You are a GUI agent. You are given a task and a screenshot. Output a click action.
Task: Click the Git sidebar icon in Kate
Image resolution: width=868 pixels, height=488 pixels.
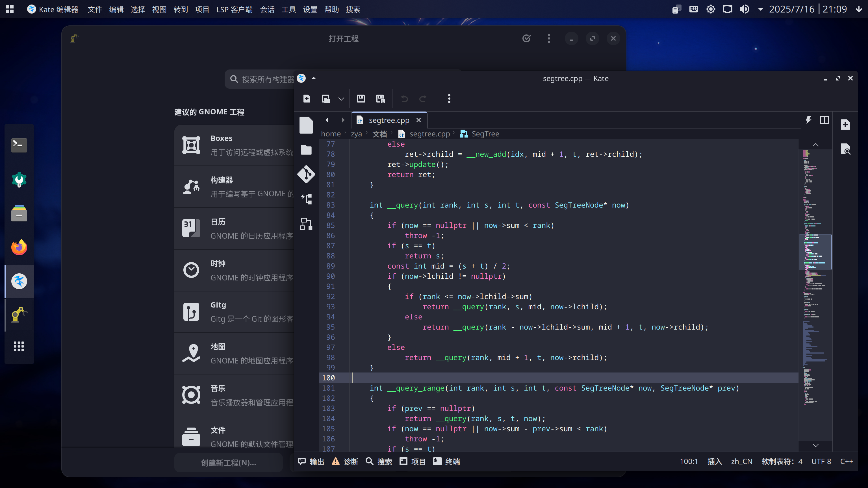click(306, 174)
